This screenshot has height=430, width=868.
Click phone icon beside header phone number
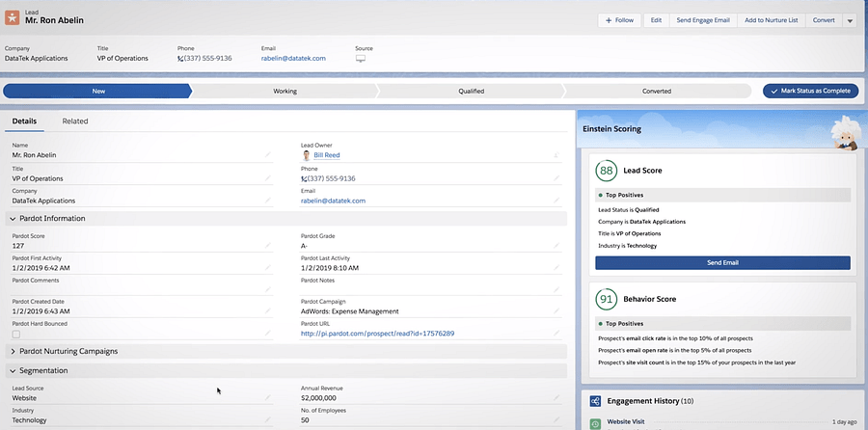(180, 58)
